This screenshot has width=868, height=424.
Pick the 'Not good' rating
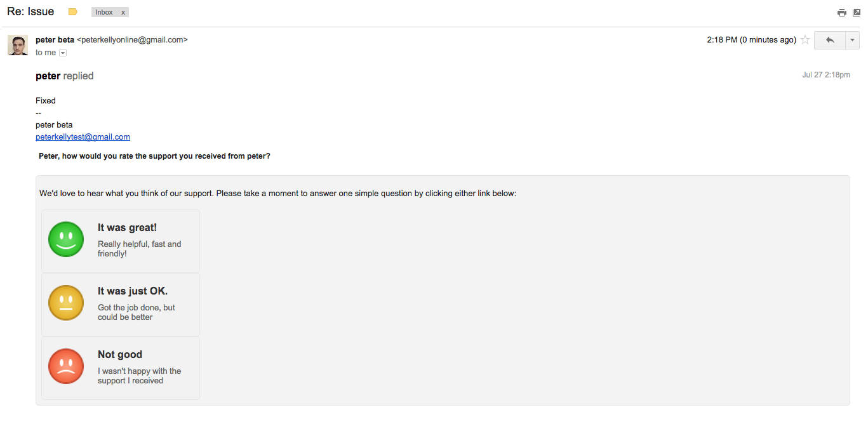(120, 355)
